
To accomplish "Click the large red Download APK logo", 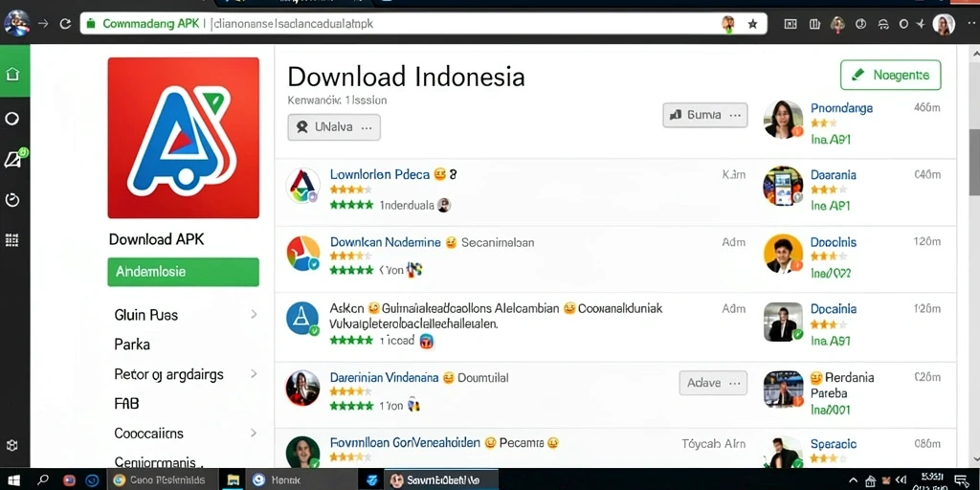I will (183, 138).
